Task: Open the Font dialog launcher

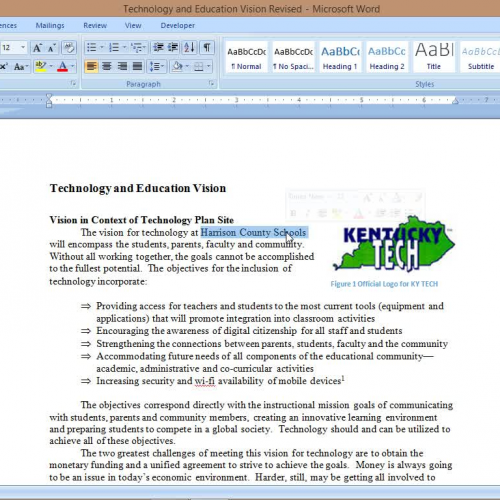Action: 73,83
